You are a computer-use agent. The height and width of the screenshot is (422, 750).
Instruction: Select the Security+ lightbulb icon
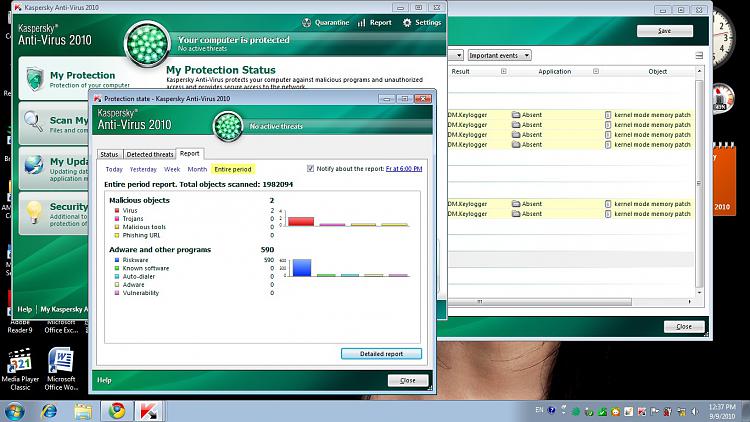tap(33, 212)
